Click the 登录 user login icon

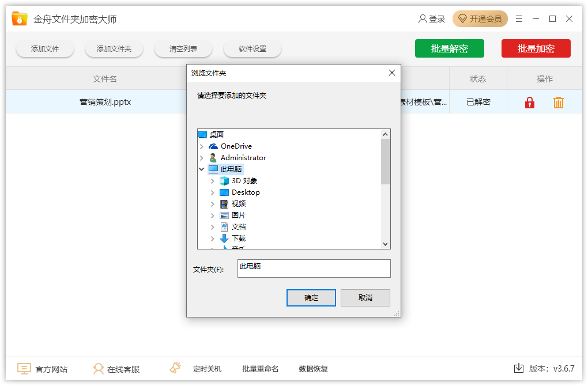(423, 19)
